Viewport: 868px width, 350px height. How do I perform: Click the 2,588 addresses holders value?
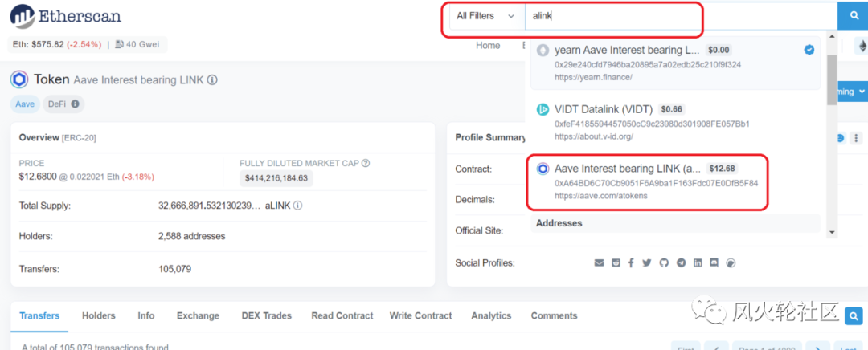191,236
